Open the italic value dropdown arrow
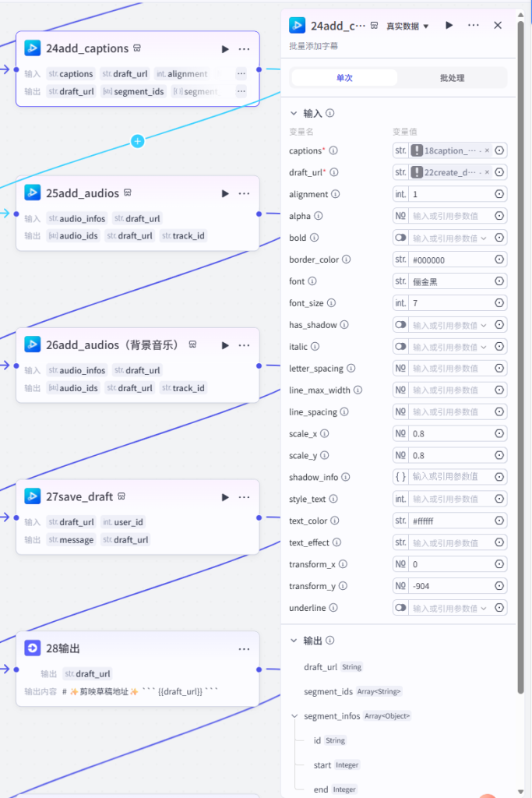The height and width of the screenshot is (798, 532). coord(484,347)
